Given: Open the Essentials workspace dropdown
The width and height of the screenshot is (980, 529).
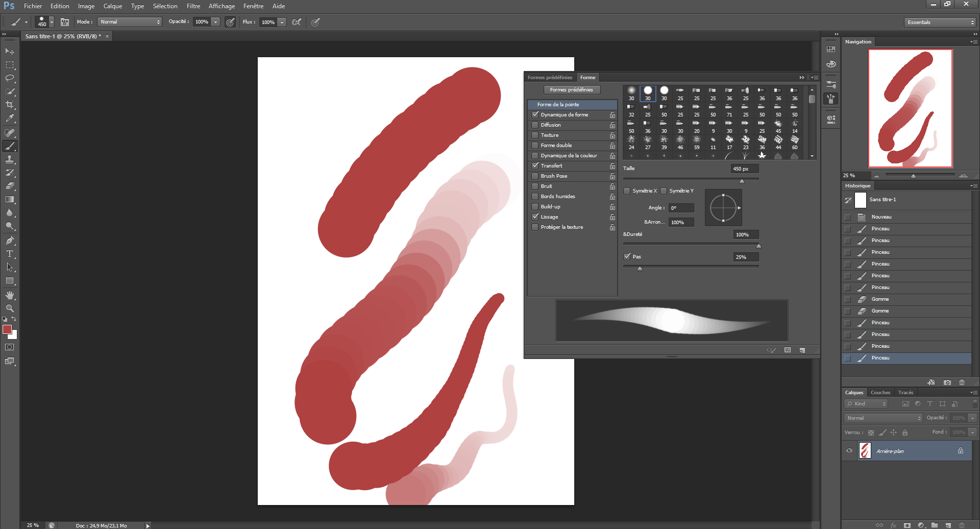Looking at the screenshot, I should (940, 22).
